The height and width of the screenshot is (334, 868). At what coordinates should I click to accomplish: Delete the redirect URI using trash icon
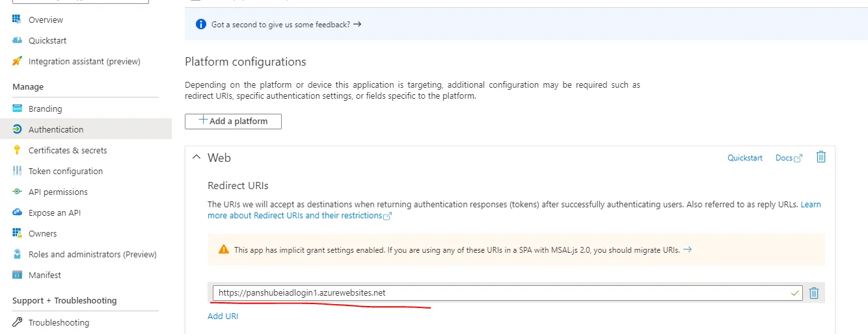[813, 293]
